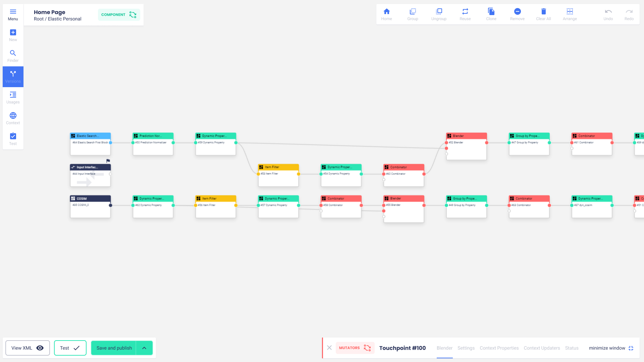Switch to the Settings tab
644x362 pixels.
[466, 348]
